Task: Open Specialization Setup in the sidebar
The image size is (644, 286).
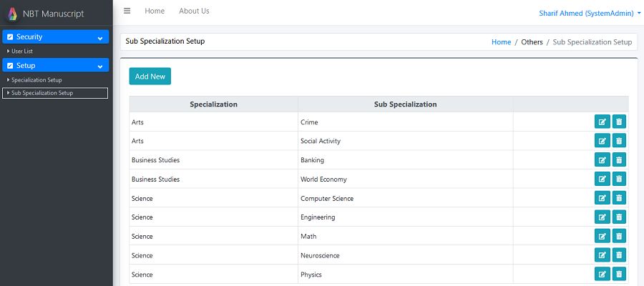Action: click(x=36, y=80)
